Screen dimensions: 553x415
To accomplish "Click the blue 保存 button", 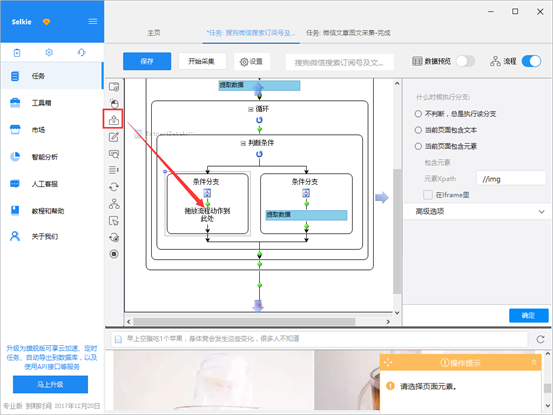I will [147, 61].
